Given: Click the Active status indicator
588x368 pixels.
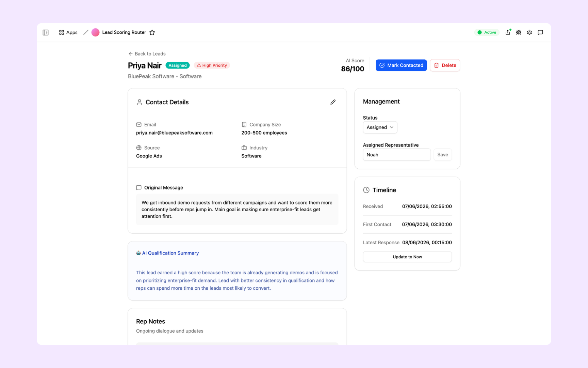Looking at the screenshot, I should coord(487,32).
